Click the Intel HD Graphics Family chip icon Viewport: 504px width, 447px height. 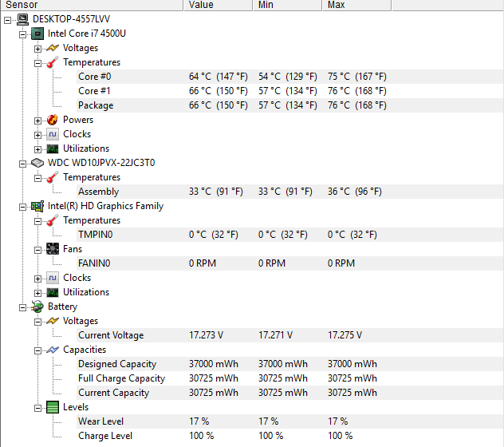37,206
